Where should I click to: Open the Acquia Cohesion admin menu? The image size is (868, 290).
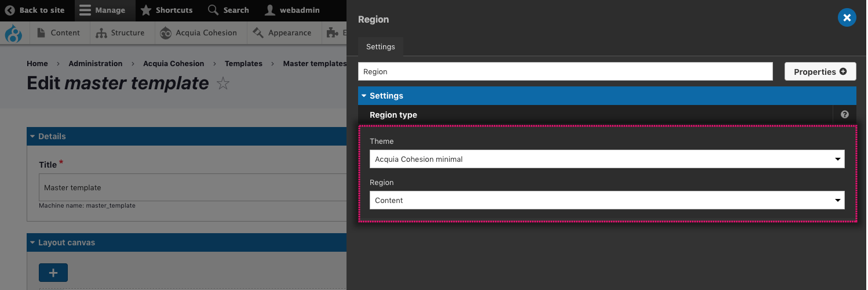199,32
